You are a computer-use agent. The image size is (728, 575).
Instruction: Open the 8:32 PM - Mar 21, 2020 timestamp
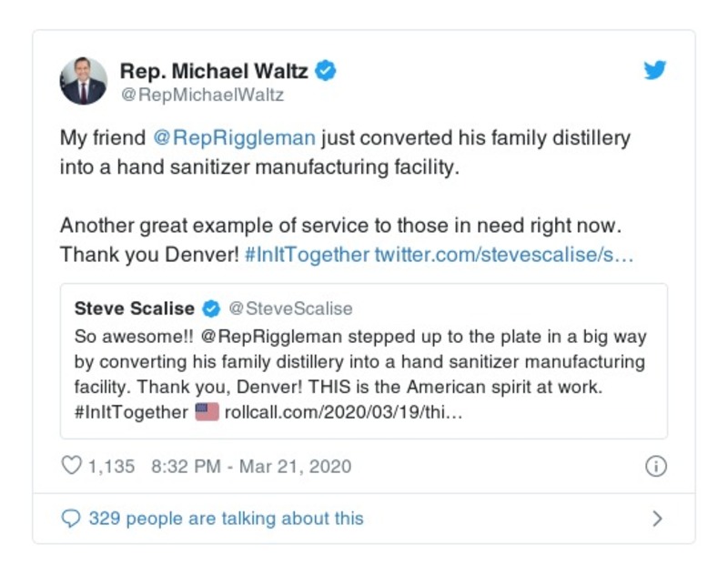[x=251, y=467]
